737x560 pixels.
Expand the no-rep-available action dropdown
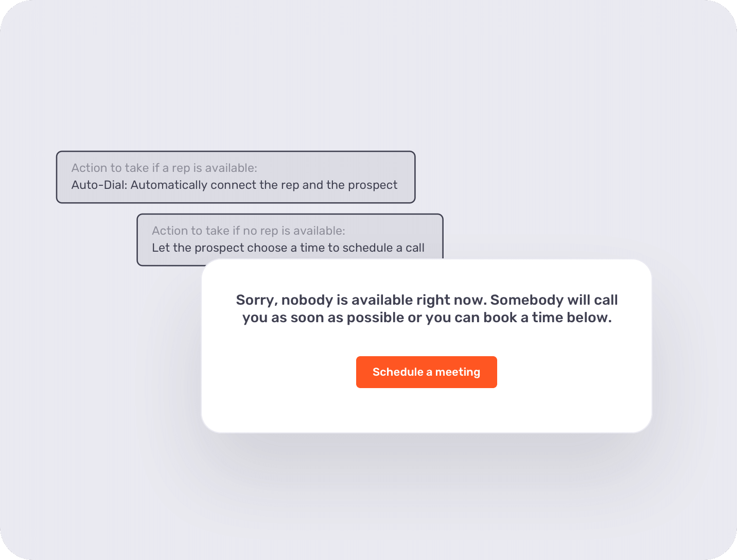tap(289, 239)
